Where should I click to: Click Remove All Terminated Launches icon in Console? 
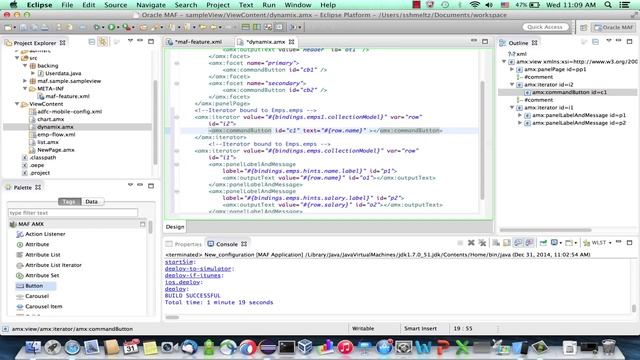(482, 243)
